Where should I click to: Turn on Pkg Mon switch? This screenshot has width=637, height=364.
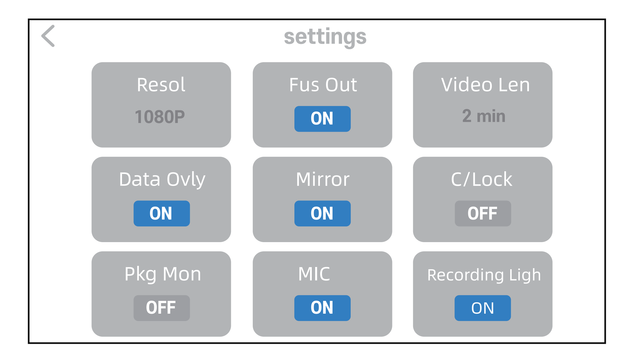pyautogui.click(x=161, y=308)
